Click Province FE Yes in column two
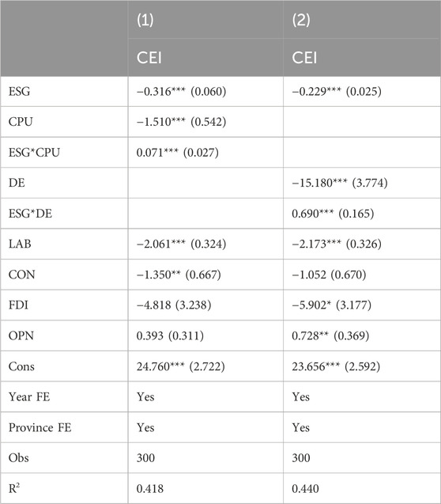The image size is (441, 504). click(x=301, y=427)
